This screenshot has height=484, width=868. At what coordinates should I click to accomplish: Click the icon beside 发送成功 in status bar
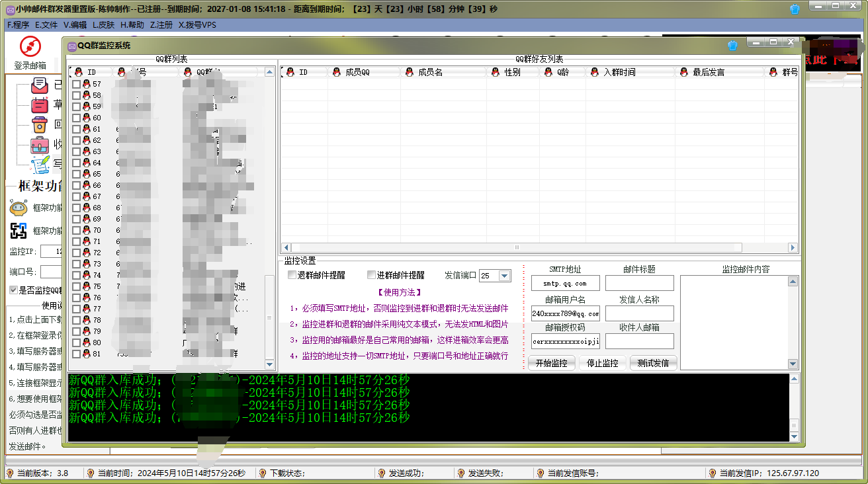(381, 473)
